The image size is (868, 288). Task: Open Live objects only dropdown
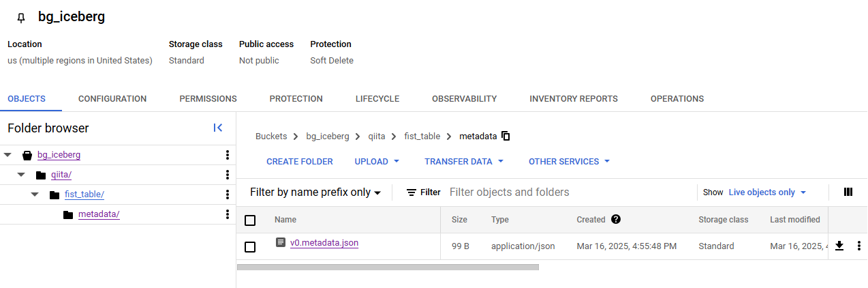(x=767, y=192)
